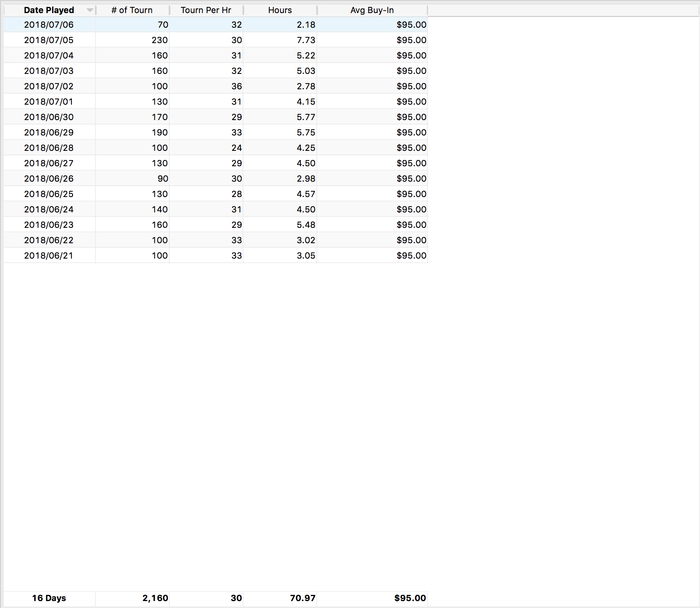The height and width of the screenshot is (608, 700).
Task: Click summary Avg Buy-In $95.00 cell
Action: [x=372, y=598]
